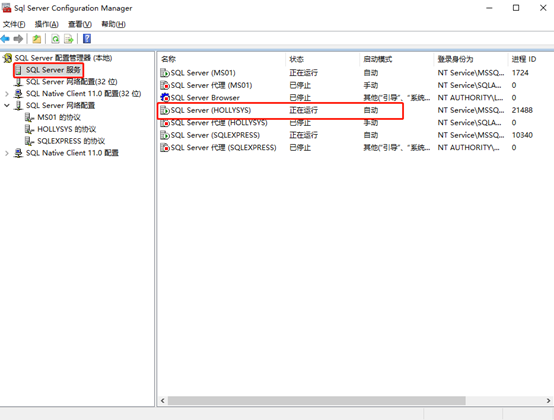Viewport: 554px width, 420px height.
Task: Select SQL Server 网络配置(32 位) tree item
Action: tap(72, 82)
